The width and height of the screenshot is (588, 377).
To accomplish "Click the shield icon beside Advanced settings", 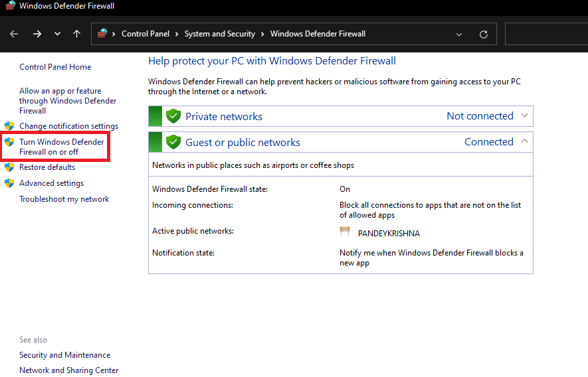I will click(x=9, y=183).
